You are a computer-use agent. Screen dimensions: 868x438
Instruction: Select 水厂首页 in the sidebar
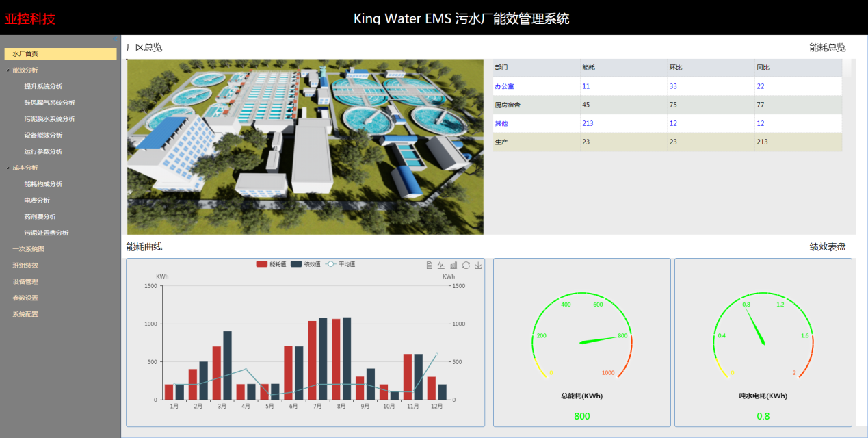[60, 53]
